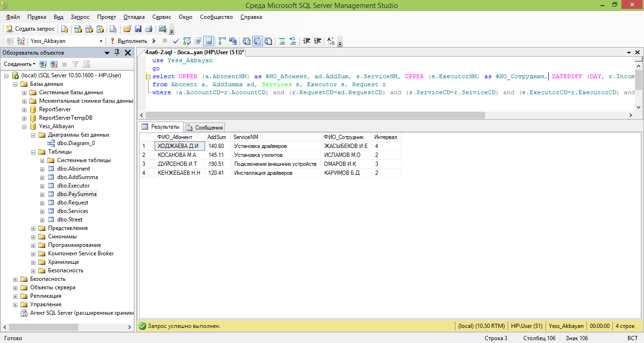
Task: Open a file with the folder icon
Action: pos(127,29)
